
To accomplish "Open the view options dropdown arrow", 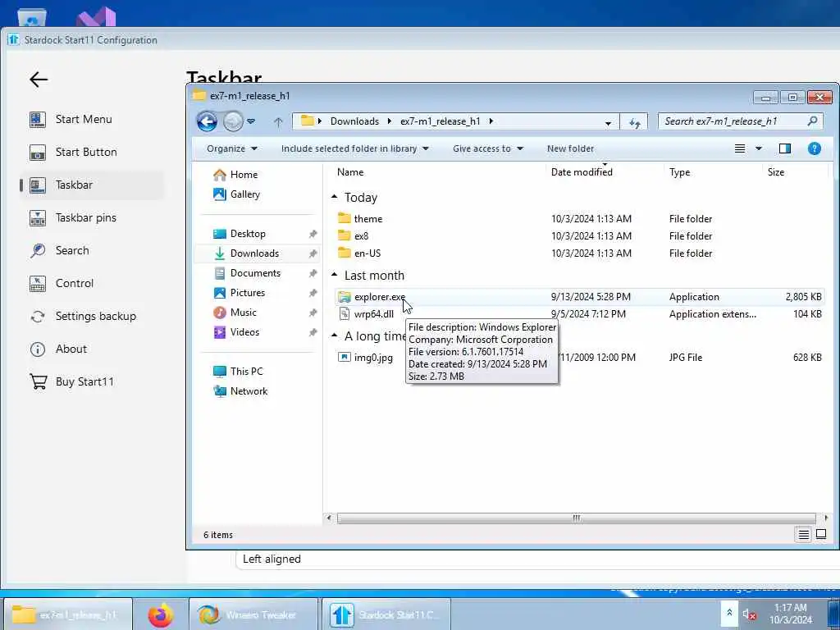I will 759,148.
